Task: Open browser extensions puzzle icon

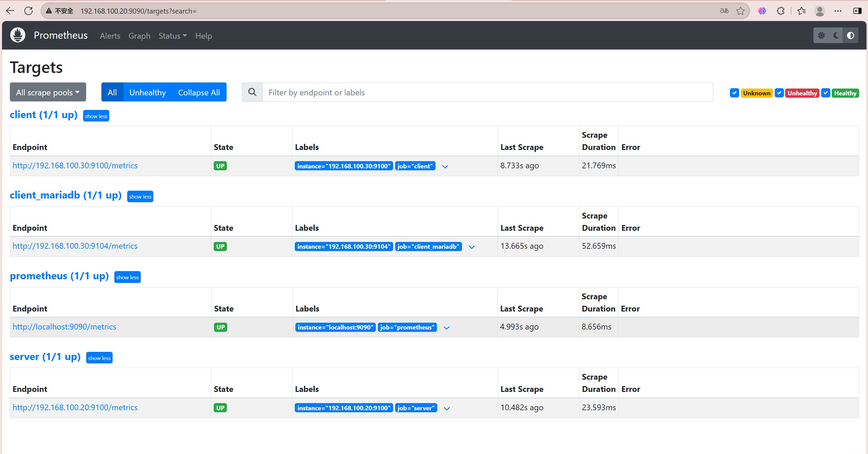Action: 780,11
